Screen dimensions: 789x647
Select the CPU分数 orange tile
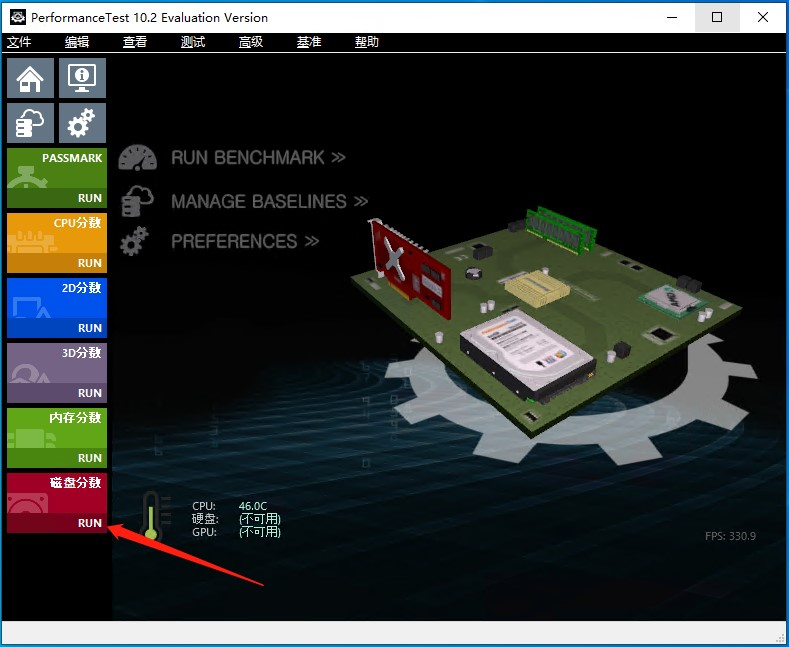pos(57,242)
